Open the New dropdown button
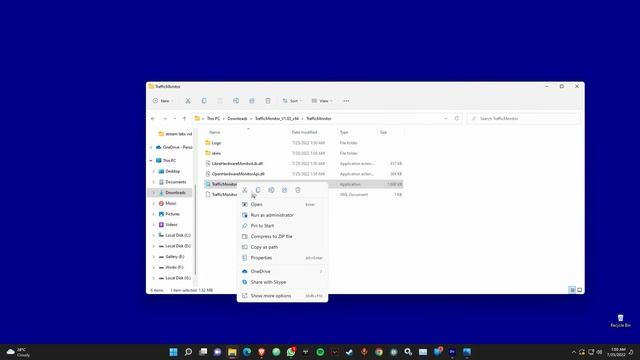The width and height of the screenshot is (640, 360). pos(163,101)
